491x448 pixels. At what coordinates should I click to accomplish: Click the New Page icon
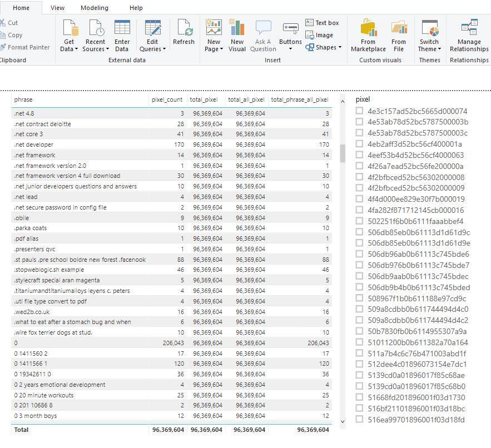214,27
